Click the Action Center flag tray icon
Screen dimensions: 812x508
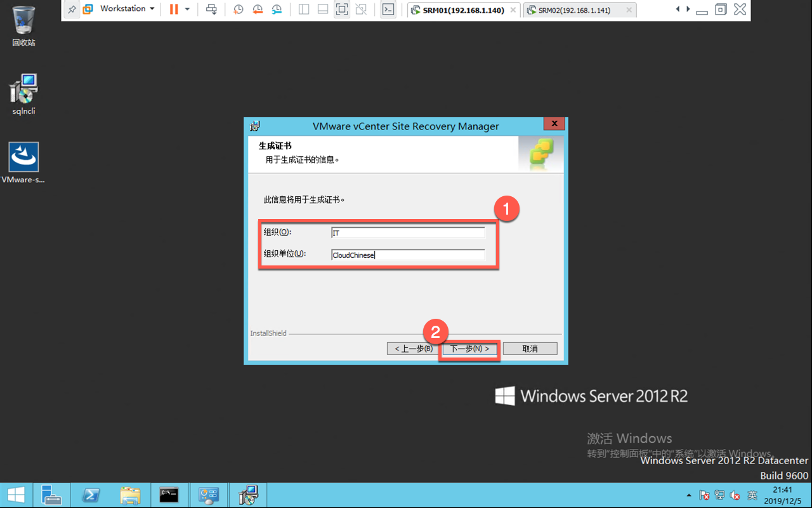(704, 495)
